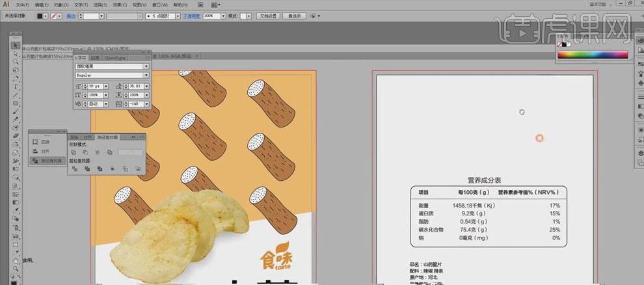Select the Selection tool arrow
The height and width of the screenshot is (285, 644).
[x=16, y=46]
